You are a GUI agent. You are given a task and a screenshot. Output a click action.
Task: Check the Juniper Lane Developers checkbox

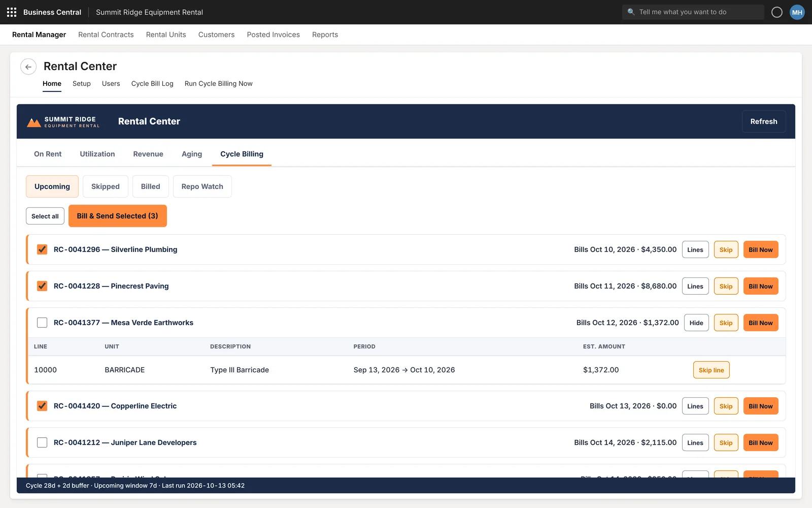(x=42, y=442)
